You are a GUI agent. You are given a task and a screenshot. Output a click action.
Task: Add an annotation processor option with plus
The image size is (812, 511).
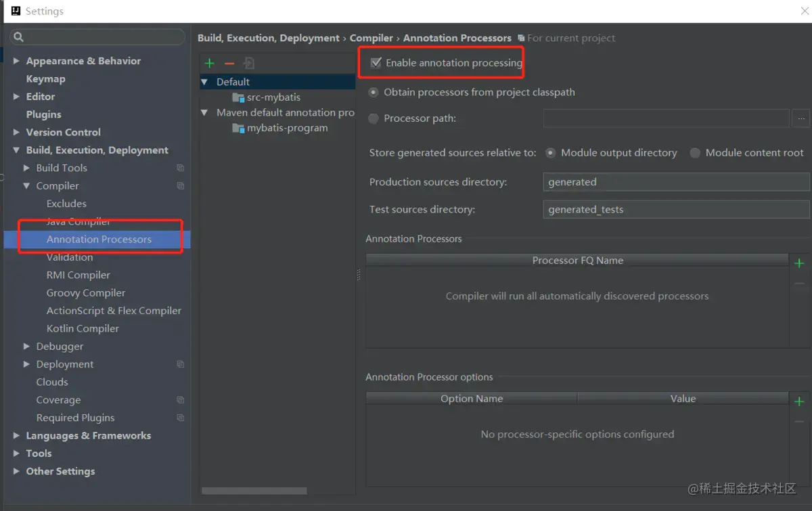click(799, 401)
